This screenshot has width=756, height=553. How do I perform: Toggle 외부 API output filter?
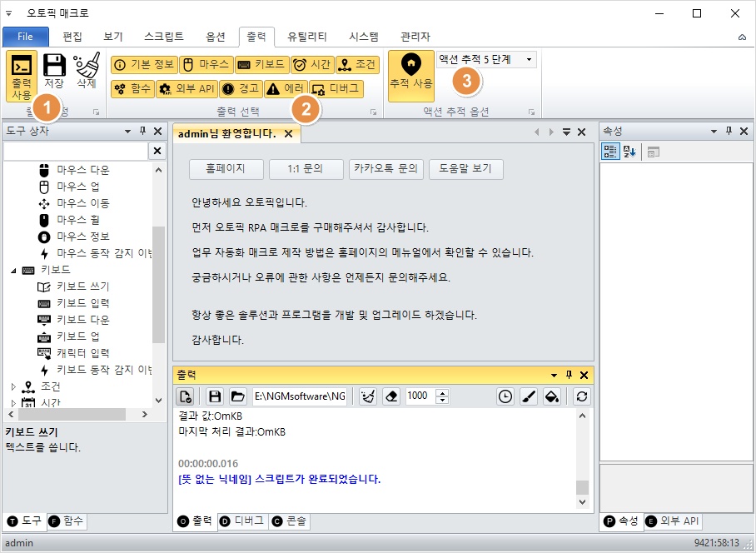(187, 89)
